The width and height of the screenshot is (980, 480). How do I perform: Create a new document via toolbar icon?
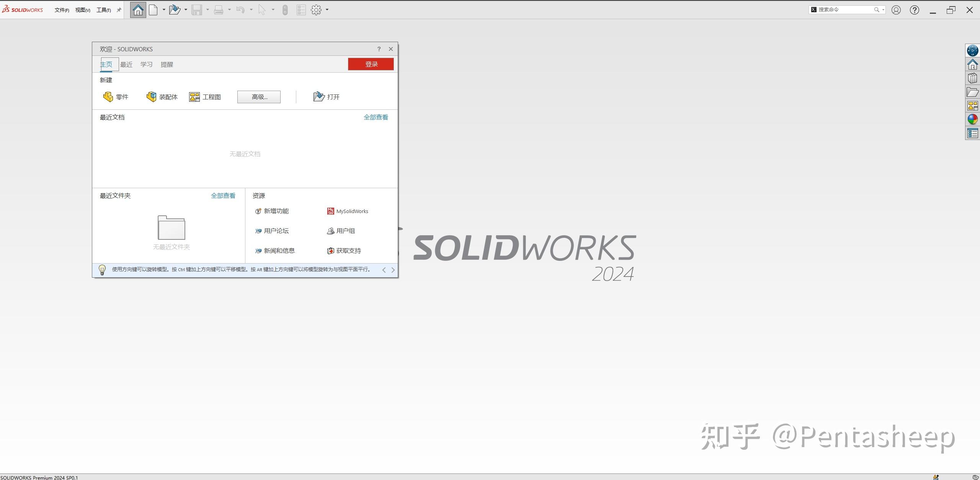pyautogui.click(x=154, y=10)
